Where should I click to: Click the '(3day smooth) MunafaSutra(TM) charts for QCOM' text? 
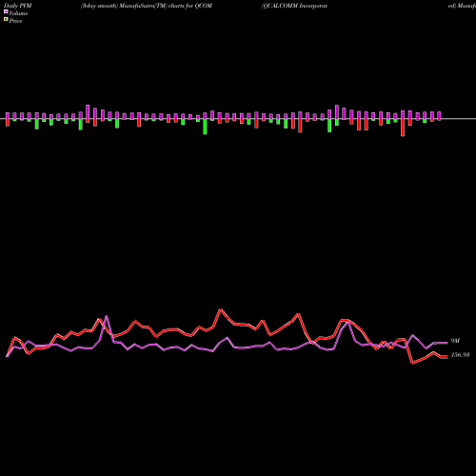pyautogui.click(x=147, y=6)
